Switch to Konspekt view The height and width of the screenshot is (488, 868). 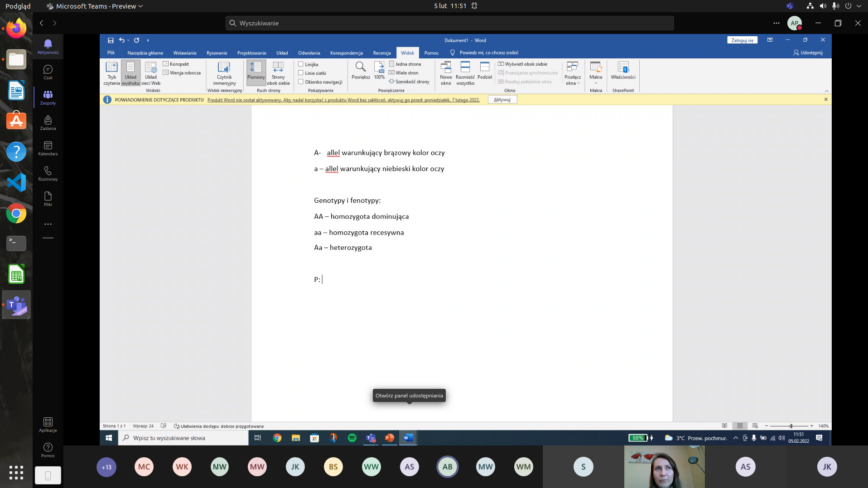176,64
